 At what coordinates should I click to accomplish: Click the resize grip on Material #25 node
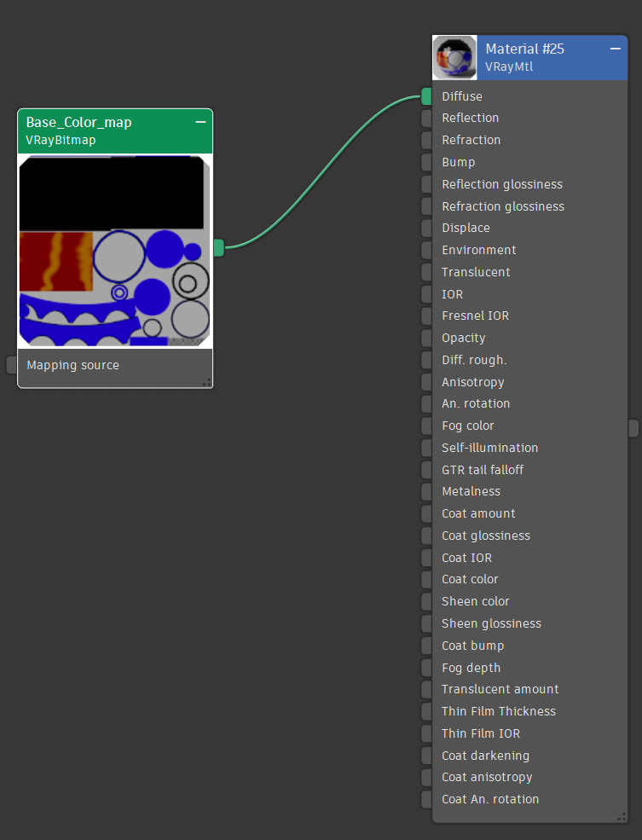pyautogui.click(x=622, y=817)
